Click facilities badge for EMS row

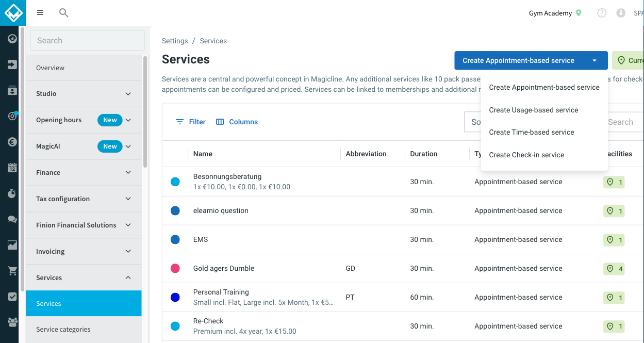[614, 240]
